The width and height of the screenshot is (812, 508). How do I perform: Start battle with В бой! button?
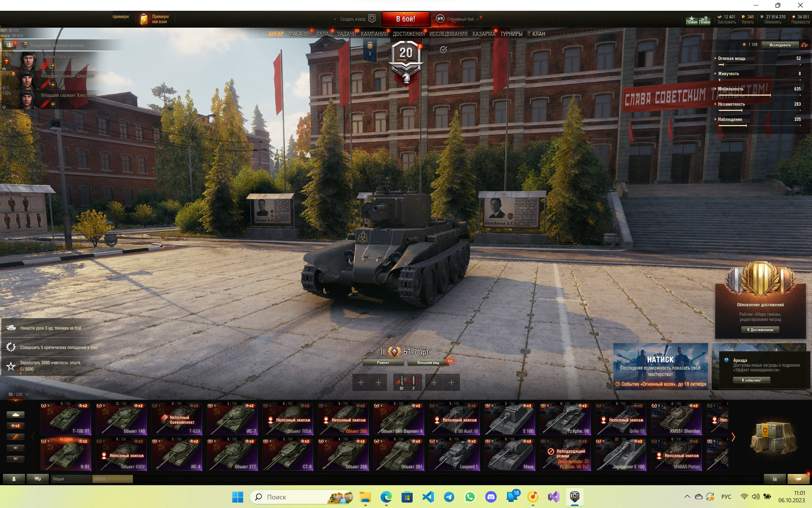tap(406, 19)
